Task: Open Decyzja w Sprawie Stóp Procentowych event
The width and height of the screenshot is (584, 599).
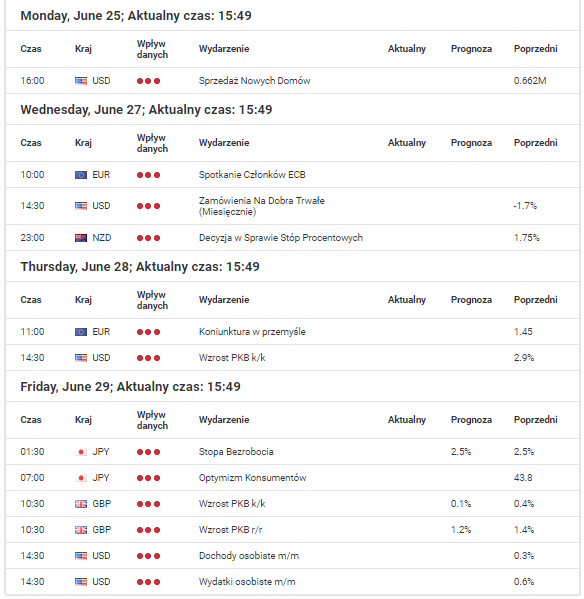Action: point(281,238)
